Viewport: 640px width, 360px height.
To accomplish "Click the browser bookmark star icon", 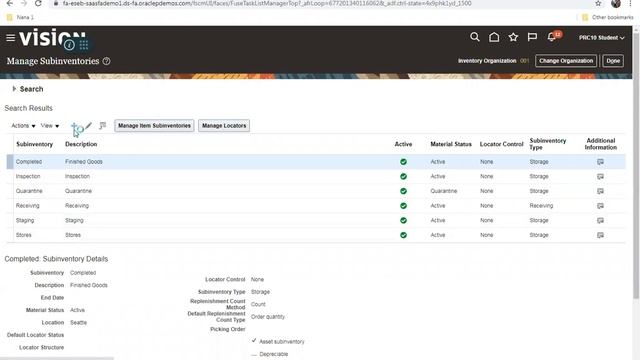I will pyautogui.click(x=598, y=3).
